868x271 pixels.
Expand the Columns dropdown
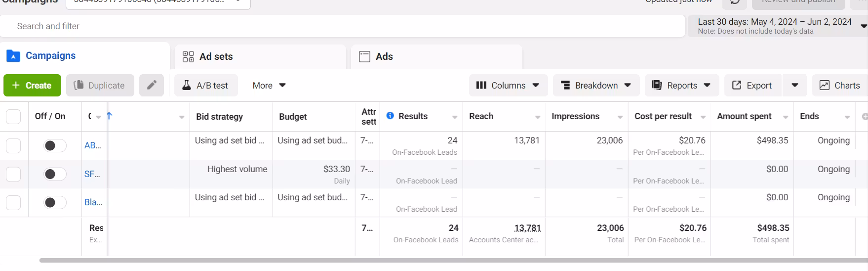[508, 85]
